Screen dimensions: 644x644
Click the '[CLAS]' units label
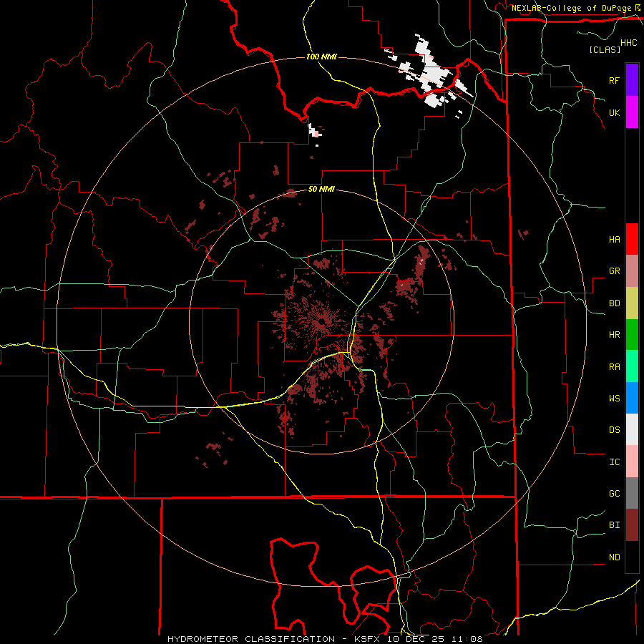click(605, 50)
